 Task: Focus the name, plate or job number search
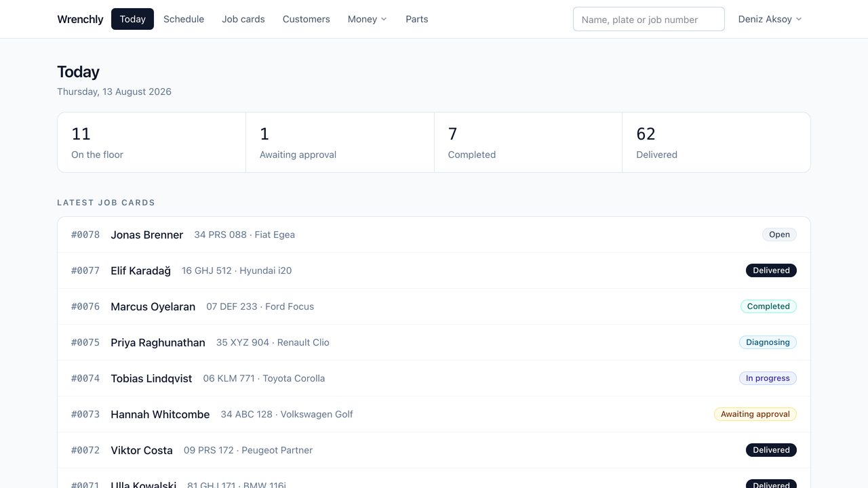[x=649, y=19]
